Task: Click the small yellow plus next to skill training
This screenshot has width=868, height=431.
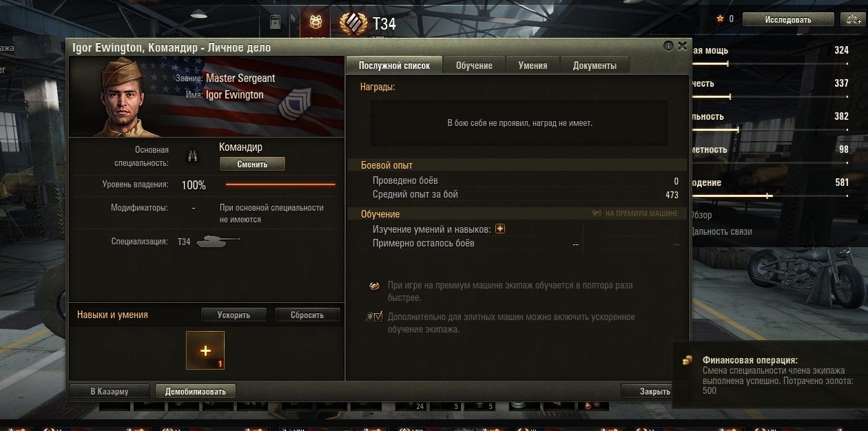Action: (x=500, y=229)
